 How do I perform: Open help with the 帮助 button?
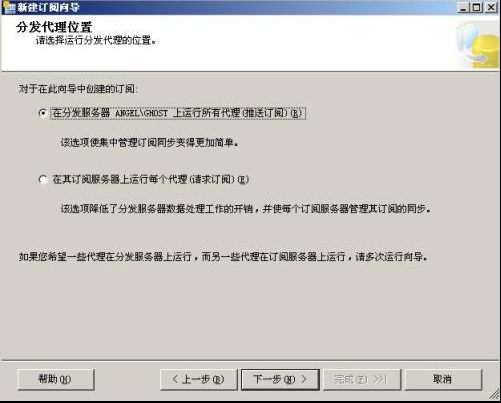56,379
